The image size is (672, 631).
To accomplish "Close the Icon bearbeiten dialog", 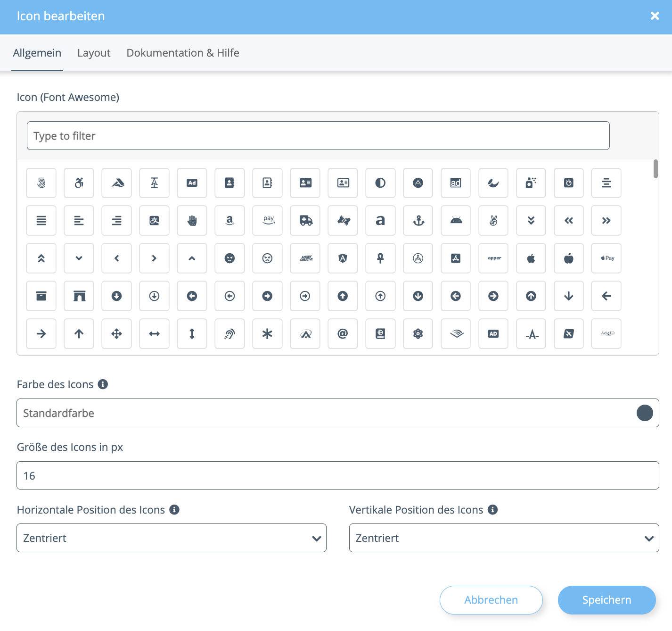I will click(x=655, y=16).
